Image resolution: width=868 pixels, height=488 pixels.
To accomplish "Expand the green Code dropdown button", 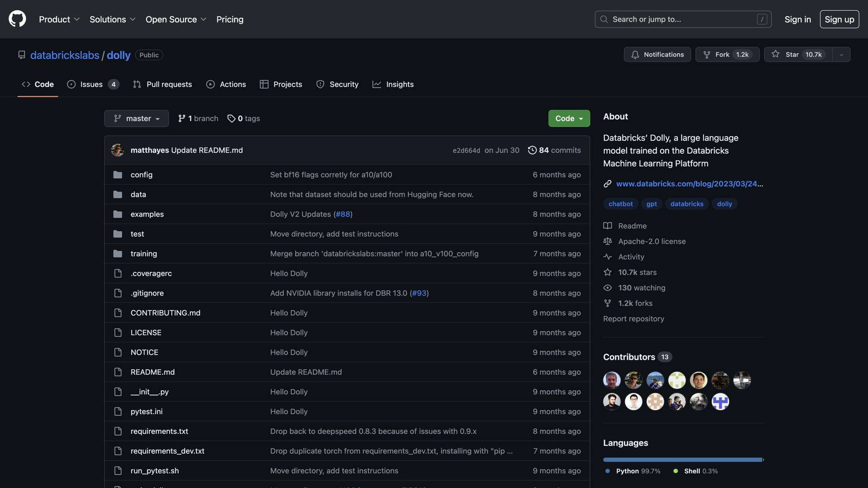I will pyautogui.click(x=569, y=118).
